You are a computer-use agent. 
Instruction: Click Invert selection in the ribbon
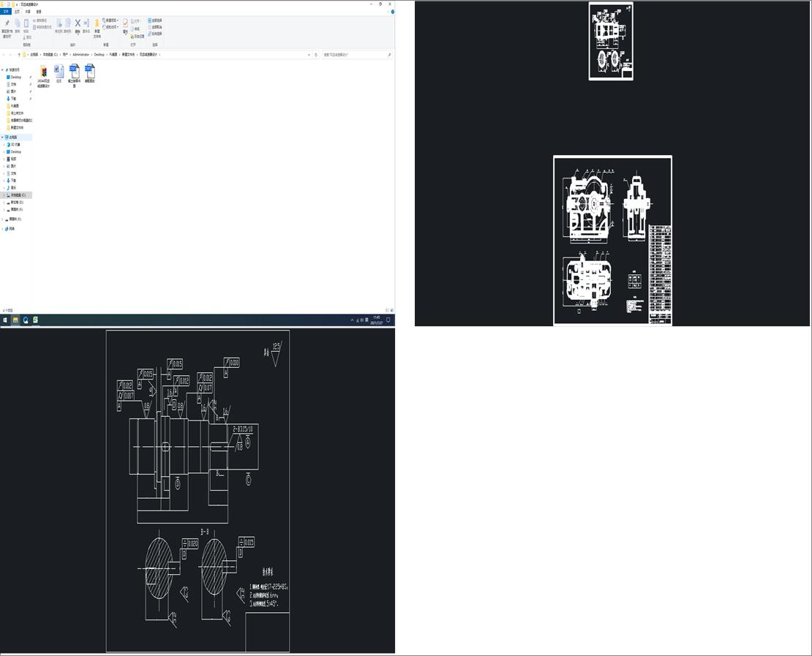155,34
